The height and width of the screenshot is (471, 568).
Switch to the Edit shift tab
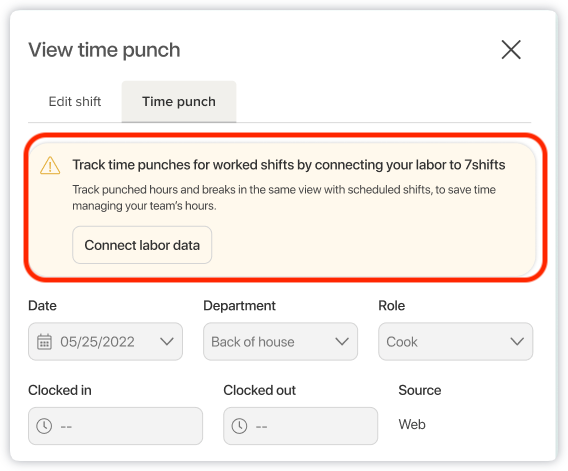75,102
